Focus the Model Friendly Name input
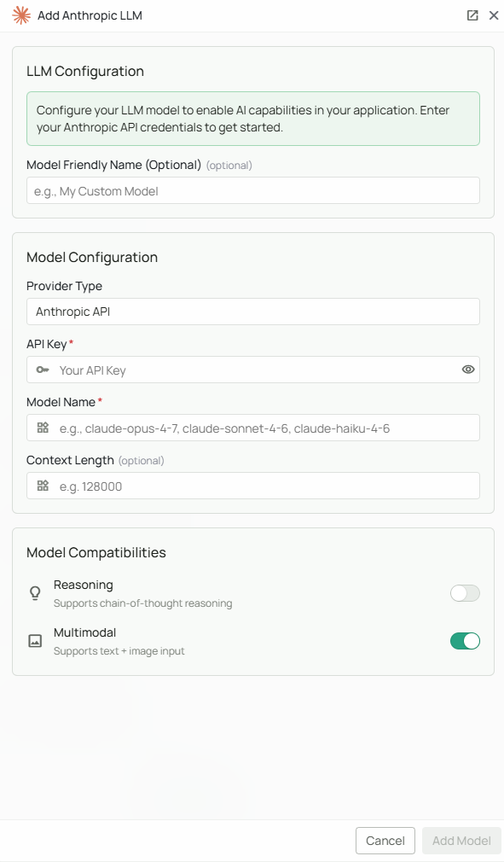 point(253,191)
